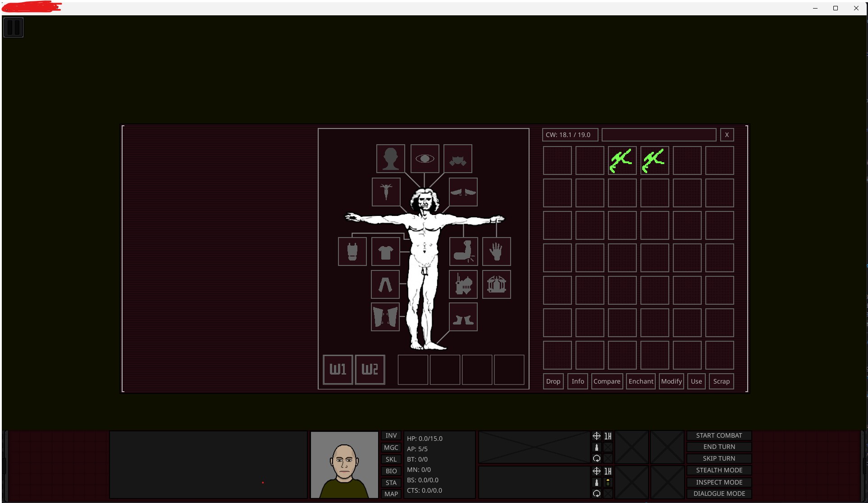Open the MGC tab
Image resolution: width=868 pixels, height=503 pixels.
391,448
